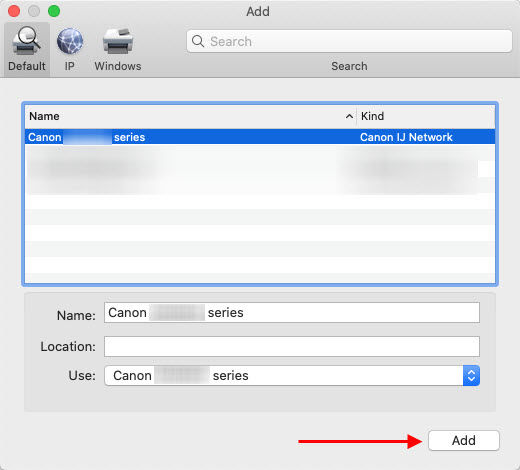Open the IP printer tab globe icon
This screenshot has height=470, width=520.
70,41
